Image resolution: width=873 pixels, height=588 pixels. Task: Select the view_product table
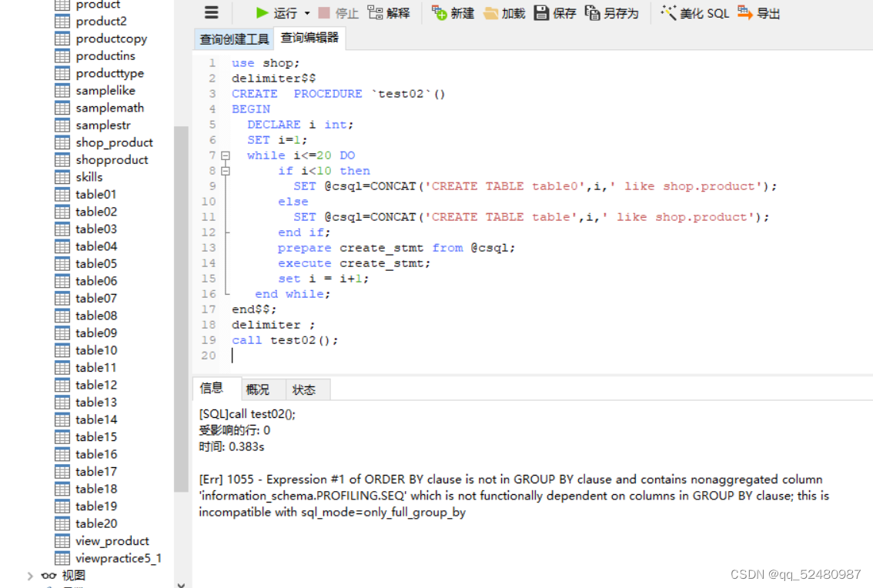pyautogui.click(x=112, y=541)
